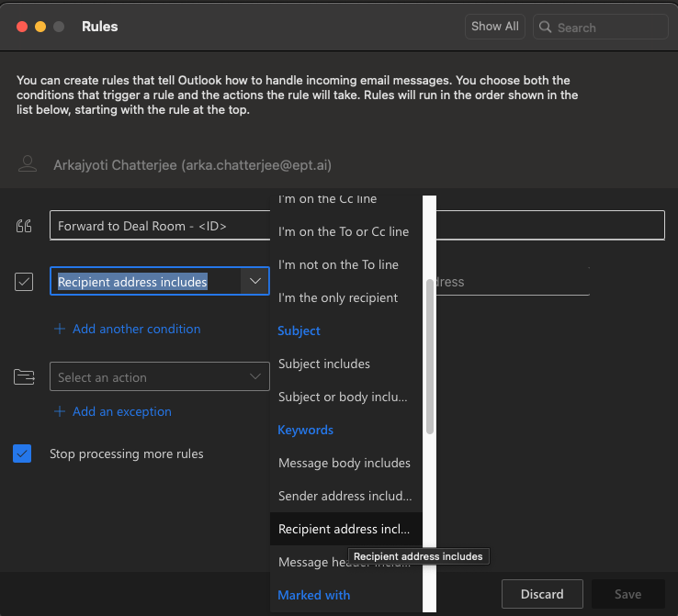Choose Subject includes from the list

click(x=324, y=364)
